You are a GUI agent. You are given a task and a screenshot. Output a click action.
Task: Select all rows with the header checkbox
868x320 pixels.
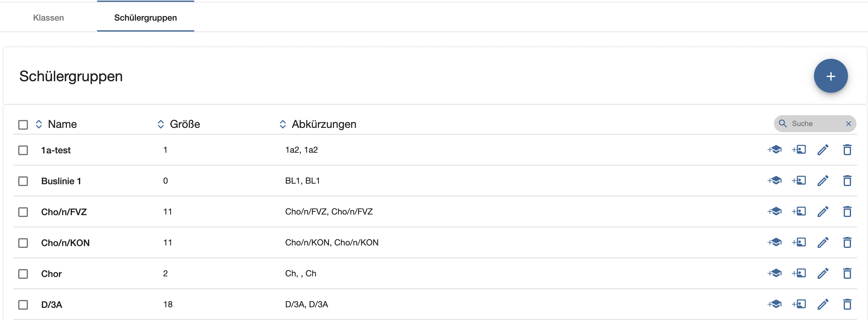[x=23, y=125]
